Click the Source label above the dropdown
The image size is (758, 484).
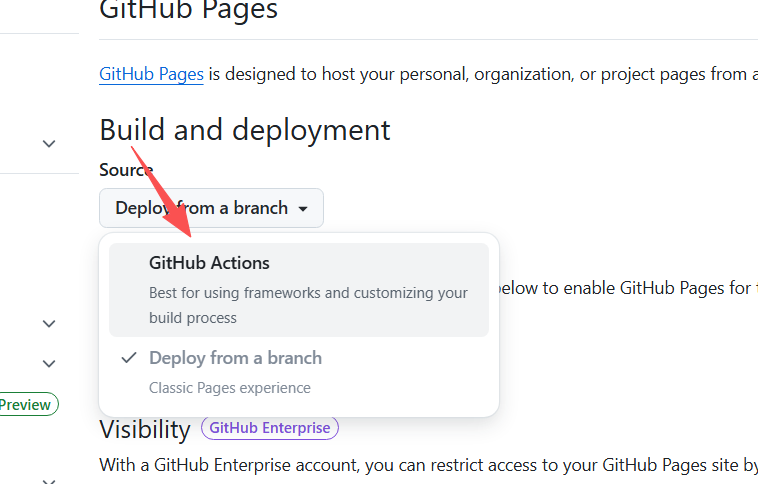pyautogui.click(x=126, y=170)
